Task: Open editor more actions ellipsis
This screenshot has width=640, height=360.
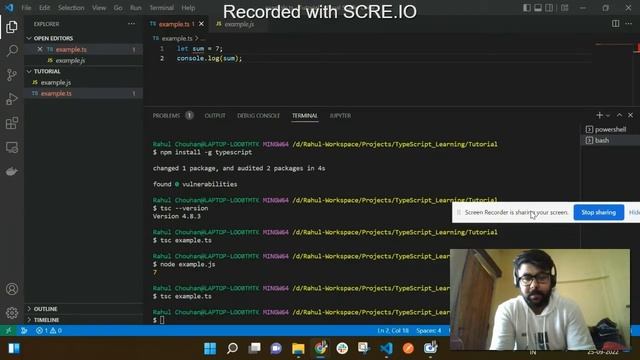Action: point(629,24)
